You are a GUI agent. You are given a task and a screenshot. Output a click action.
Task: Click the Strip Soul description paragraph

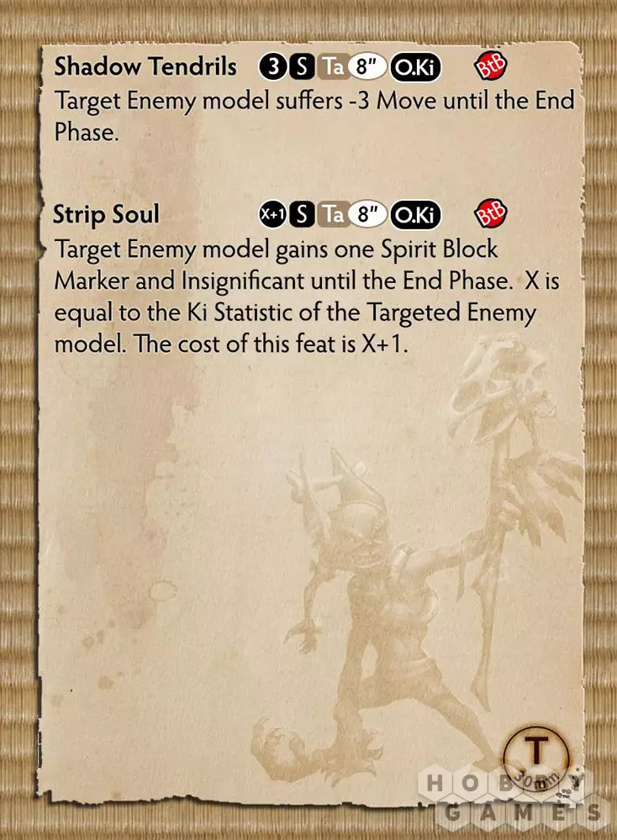307,297
